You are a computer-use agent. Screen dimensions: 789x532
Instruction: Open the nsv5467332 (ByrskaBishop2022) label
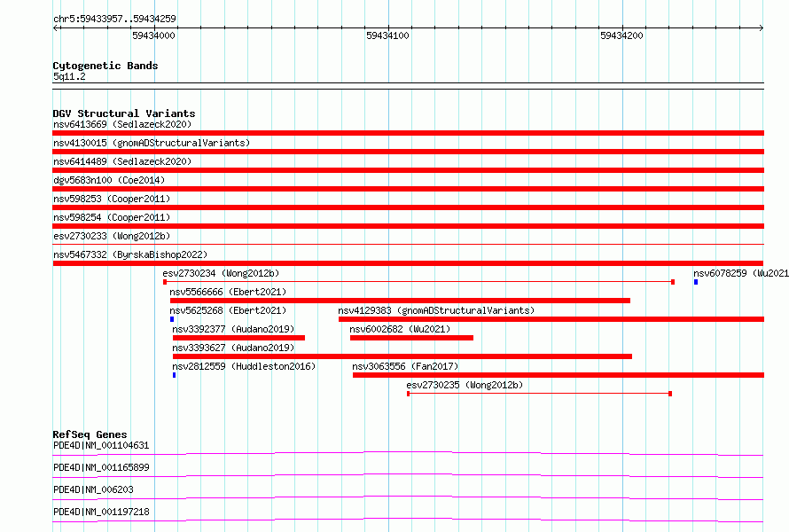tap(130, 254)
